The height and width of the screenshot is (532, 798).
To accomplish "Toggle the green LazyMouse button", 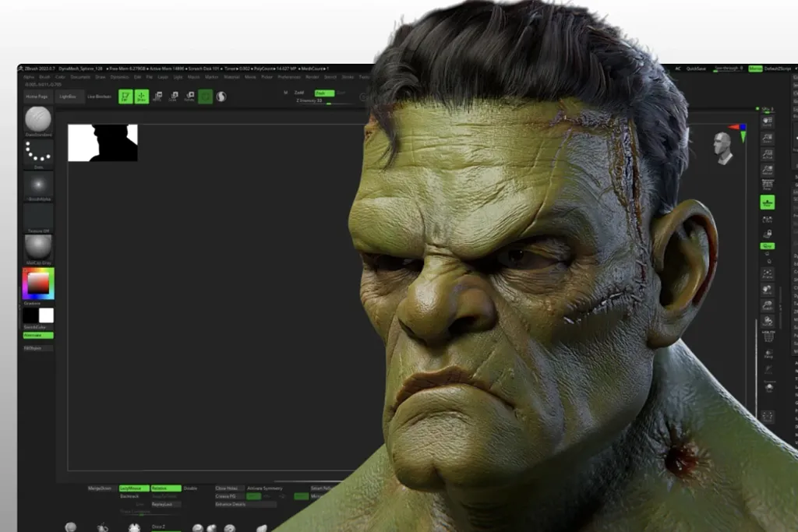I will tap(134, 488).
